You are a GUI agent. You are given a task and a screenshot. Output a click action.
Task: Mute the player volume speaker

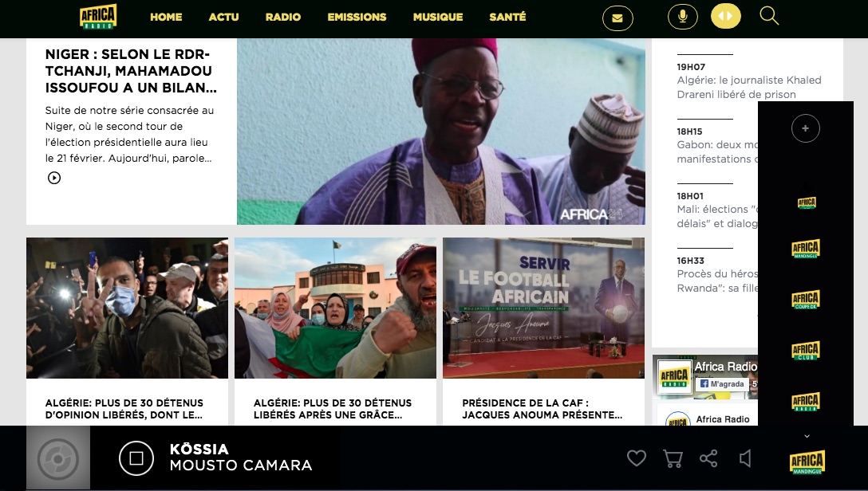(746, 458)
